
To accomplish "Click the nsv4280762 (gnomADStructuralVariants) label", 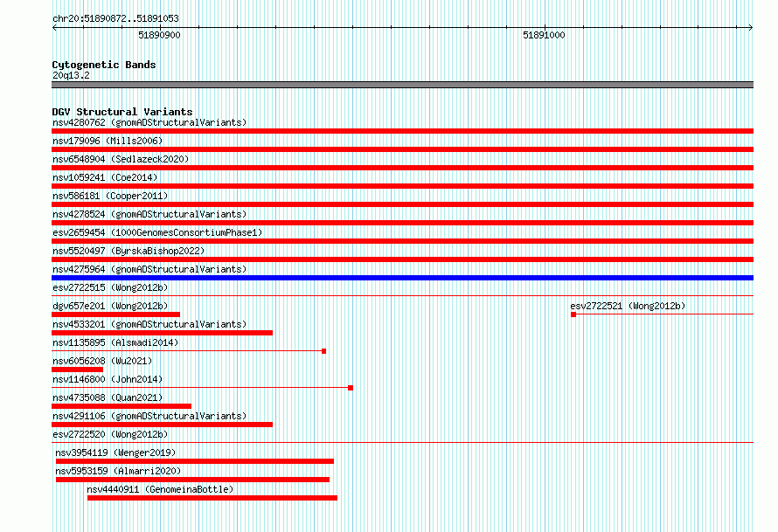I will pyautogui.click(x=149, y=122).
